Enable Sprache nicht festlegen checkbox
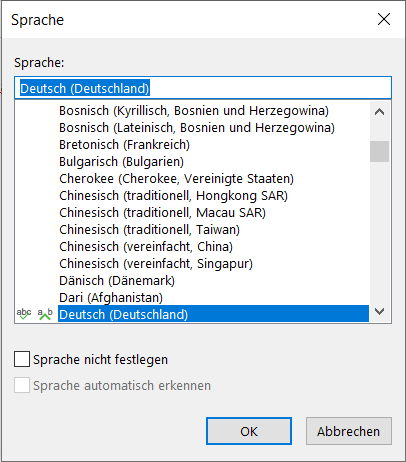This screenshot has width=406, height=462. click(x=22, y=359)
